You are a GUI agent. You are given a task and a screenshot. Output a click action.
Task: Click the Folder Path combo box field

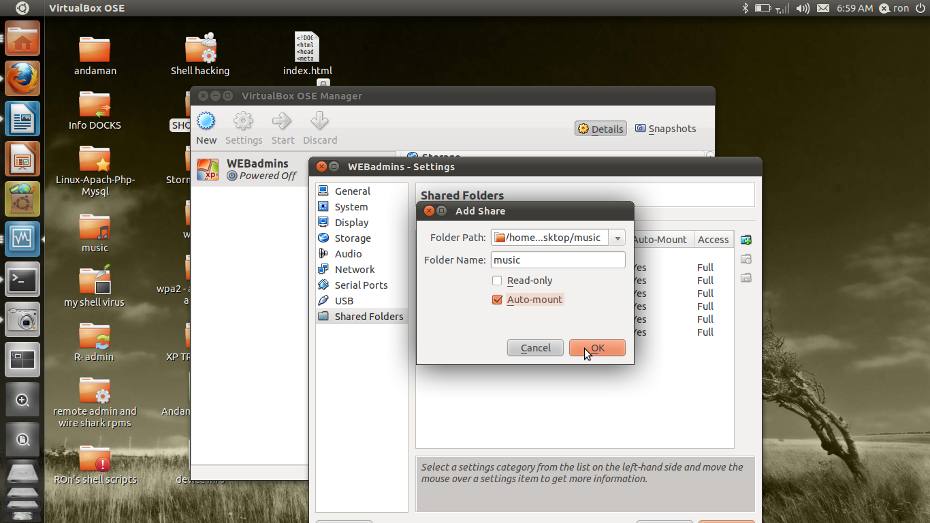tap(550, 238)
